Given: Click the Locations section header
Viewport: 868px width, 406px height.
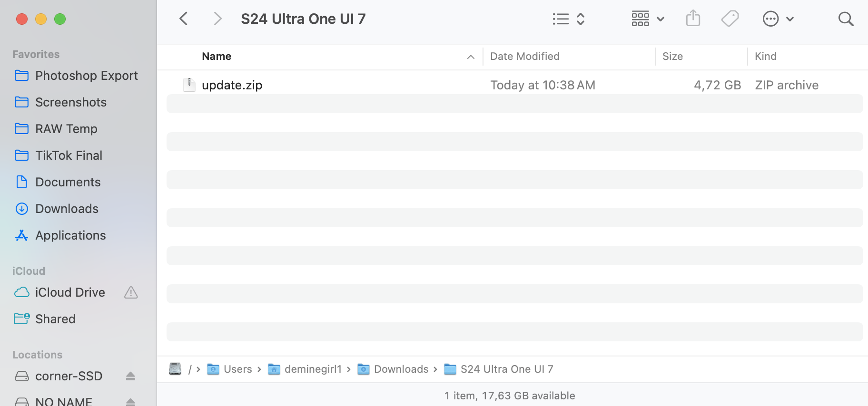Looking at the screenshot, I should 37,355.
